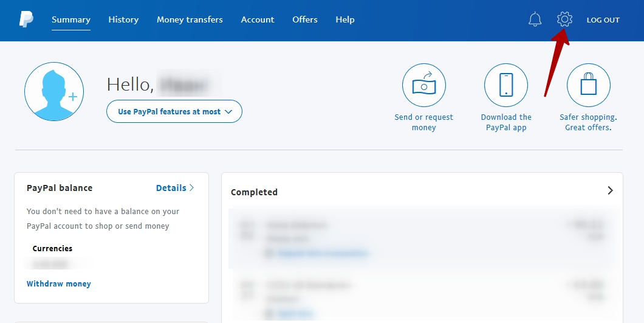Click the Send or request money icon

pos(424,85)
